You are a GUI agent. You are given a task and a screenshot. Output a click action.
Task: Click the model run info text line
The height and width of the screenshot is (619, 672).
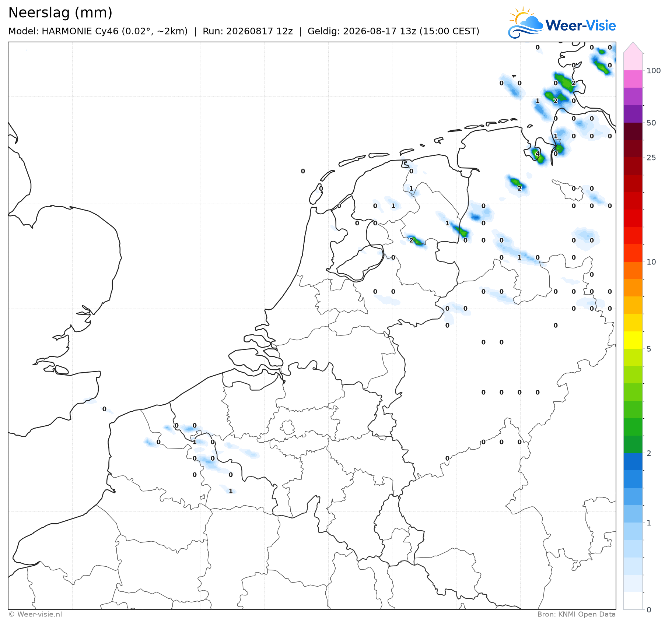pos(244,31)
